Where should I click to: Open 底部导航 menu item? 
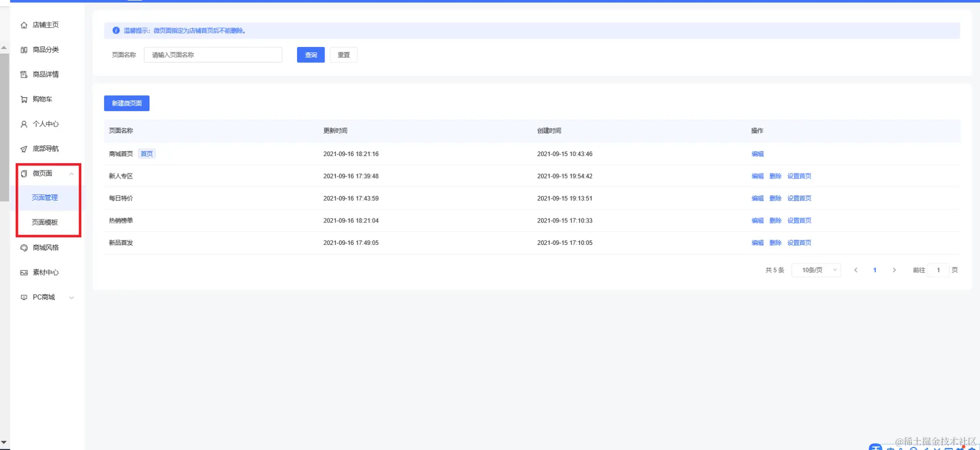46,148
